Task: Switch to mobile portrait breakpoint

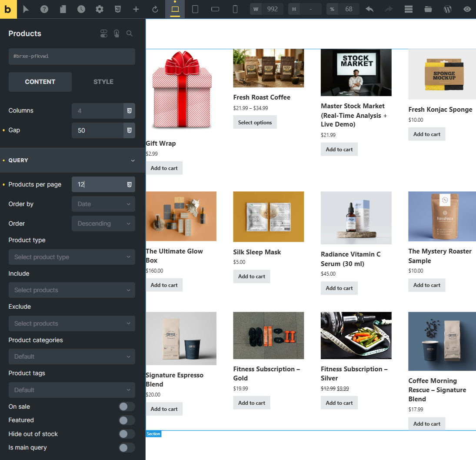Action: tap(235, 9)
